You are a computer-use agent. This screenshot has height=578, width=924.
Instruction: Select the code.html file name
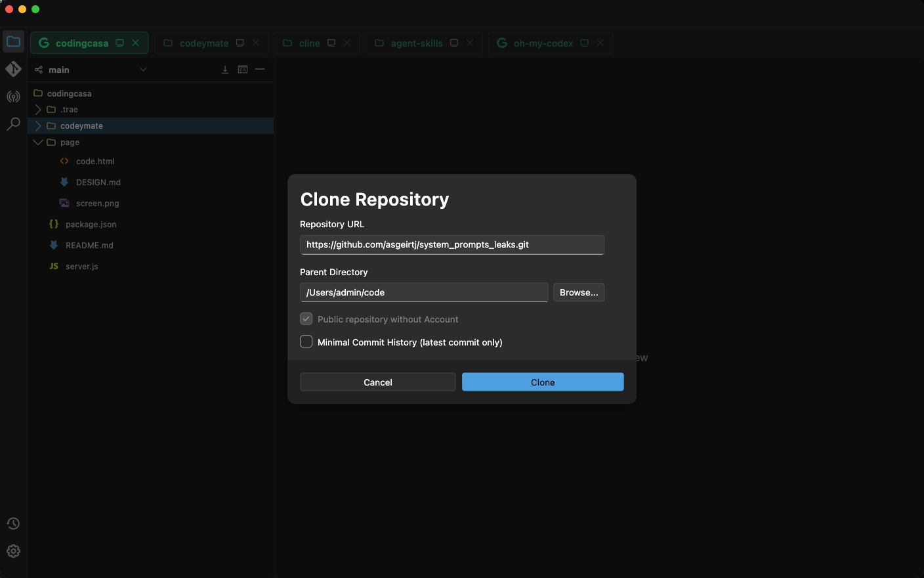[95, 162]
